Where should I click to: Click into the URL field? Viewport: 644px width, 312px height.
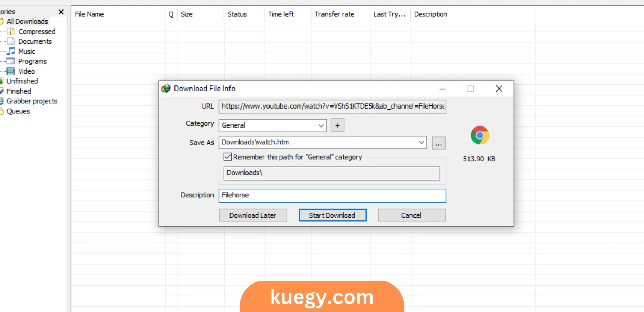coord(332,106)
